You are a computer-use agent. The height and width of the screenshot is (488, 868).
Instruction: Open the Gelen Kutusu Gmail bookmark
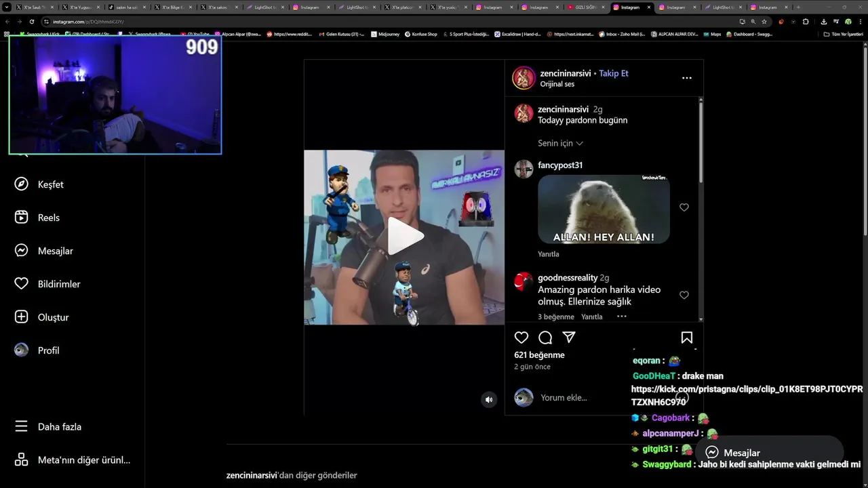[341, 34]
